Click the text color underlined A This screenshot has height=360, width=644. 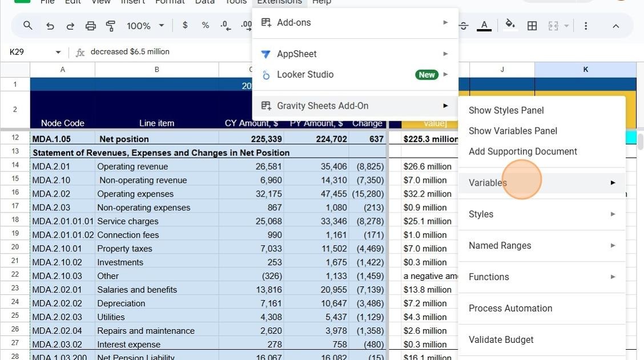click(484, 26)
